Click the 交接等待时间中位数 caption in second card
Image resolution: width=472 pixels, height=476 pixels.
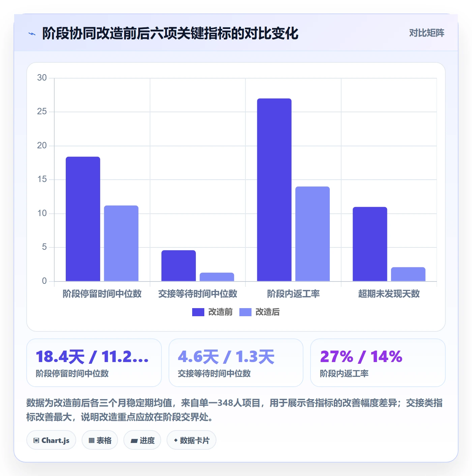click(x=214, y=374)
